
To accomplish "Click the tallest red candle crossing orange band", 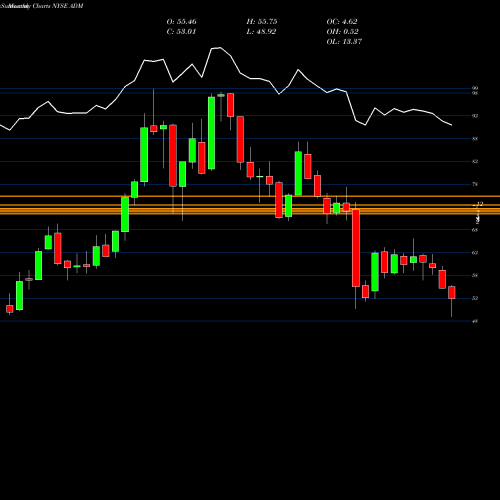I will [x=356, y=248].
